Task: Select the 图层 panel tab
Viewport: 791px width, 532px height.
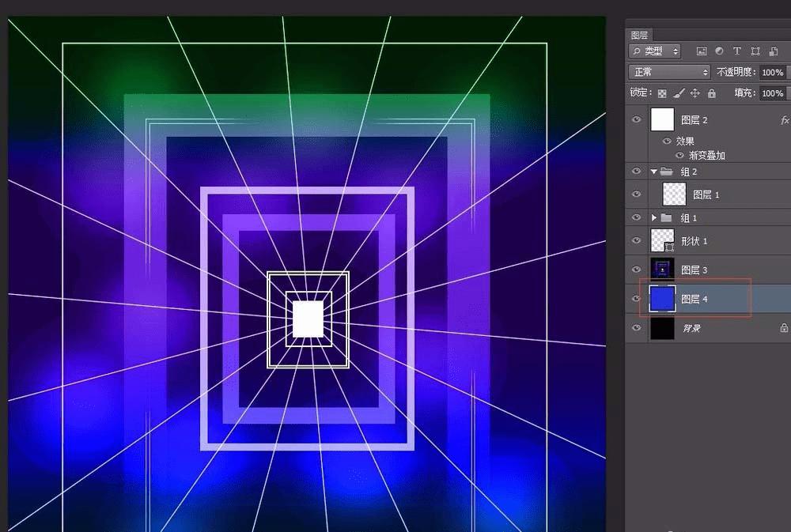Action: pyautogui.click(x=639, y=35)
